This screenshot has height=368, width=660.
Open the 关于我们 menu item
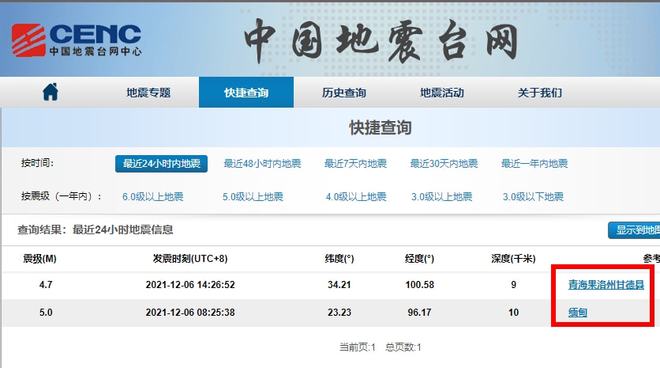pos(540,93)
